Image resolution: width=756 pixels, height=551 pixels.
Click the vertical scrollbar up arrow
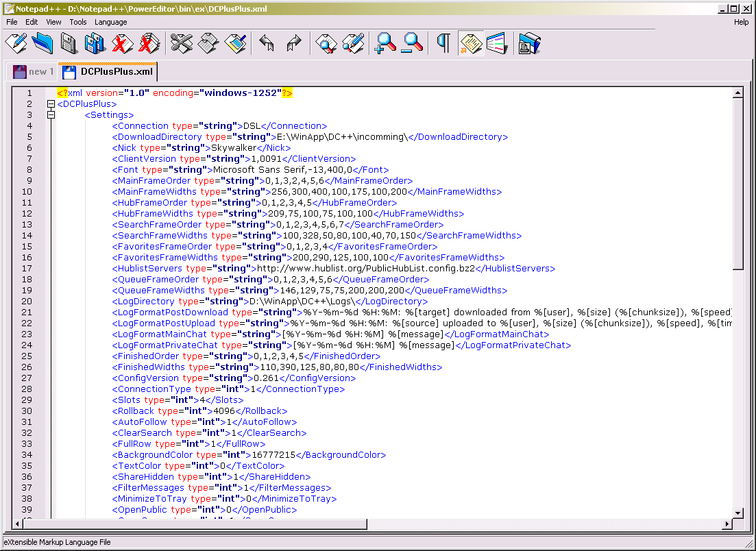click(737, 93)
